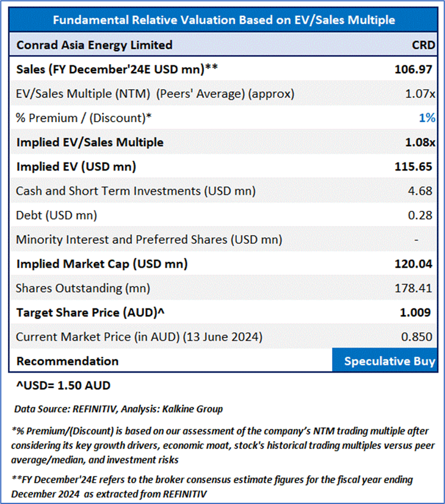Click the blue 1% premium value

point(427,118)
